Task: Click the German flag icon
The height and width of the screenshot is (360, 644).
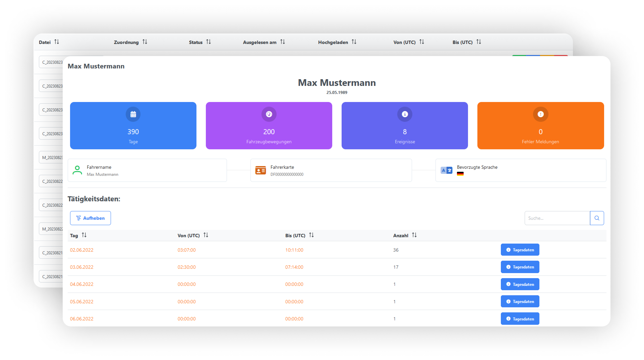Action: (x=460, y=174)
